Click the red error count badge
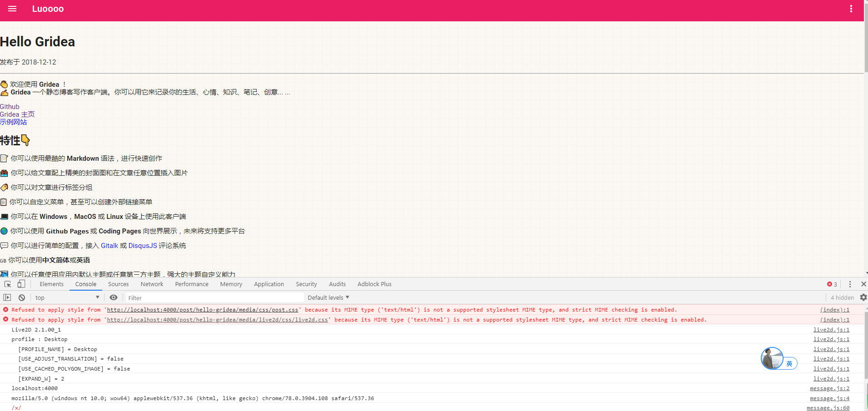 pyautogui.click(x=832, y=284)
